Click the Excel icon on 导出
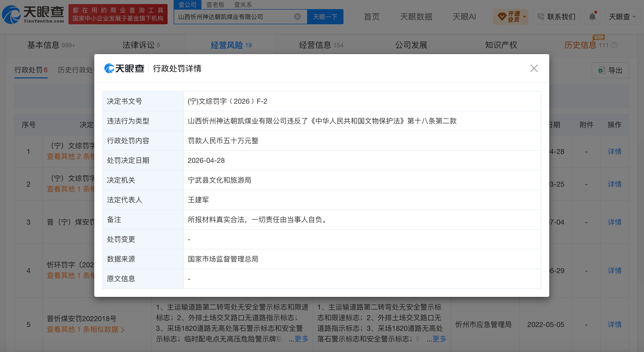Image resolution: width=644 pixels, height=352 pixels. coord(602,70)
